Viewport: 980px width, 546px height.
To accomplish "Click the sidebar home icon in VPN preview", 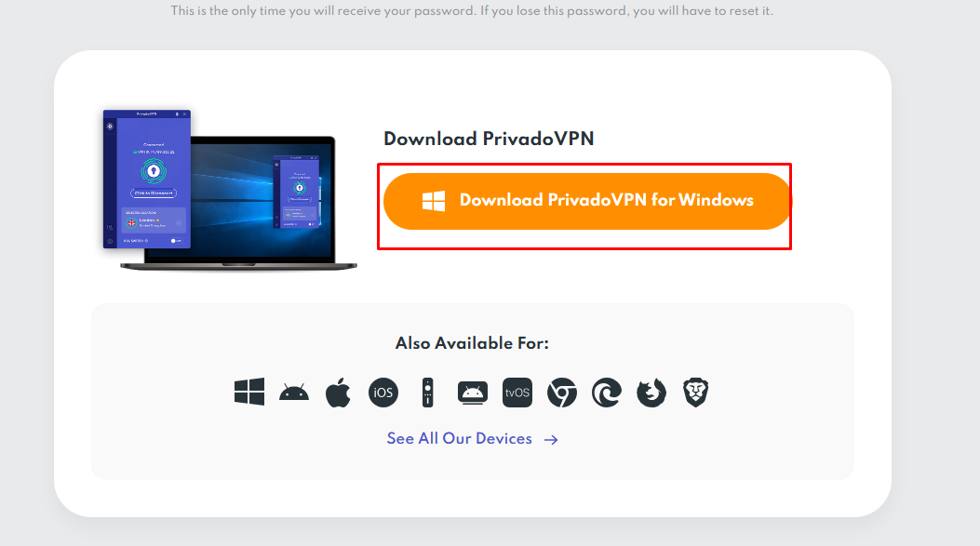I will click(x=110, y=126).
